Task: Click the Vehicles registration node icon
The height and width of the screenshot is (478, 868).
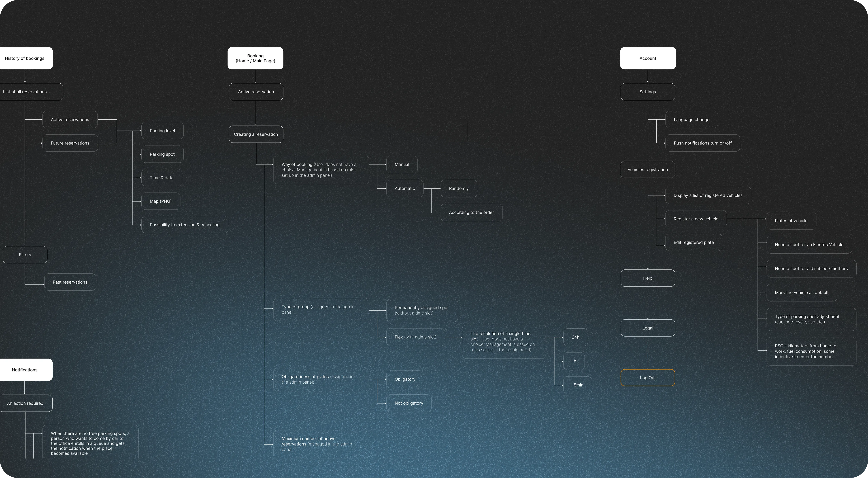Action: pos(647,169)
